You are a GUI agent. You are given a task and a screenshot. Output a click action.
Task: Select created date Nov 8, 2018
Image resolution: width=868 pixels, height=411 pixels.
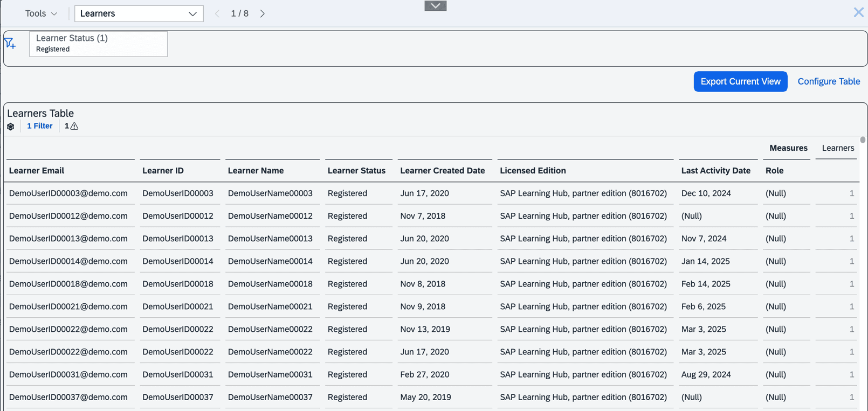click(x=423, y=284)
